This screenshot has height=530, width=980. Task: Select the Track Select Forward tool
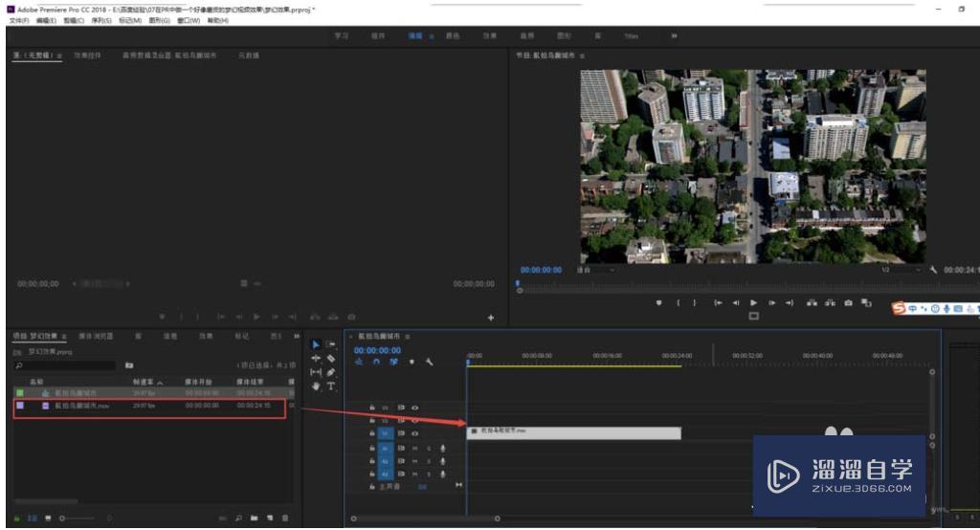coord(330,344)
